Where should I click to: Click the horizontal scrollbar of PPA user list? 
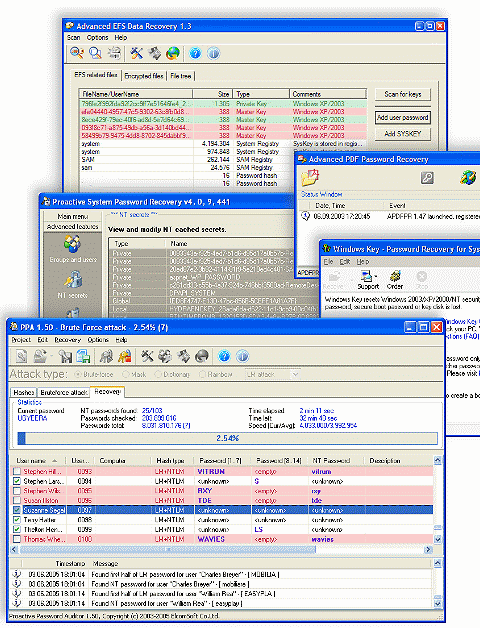168,549
